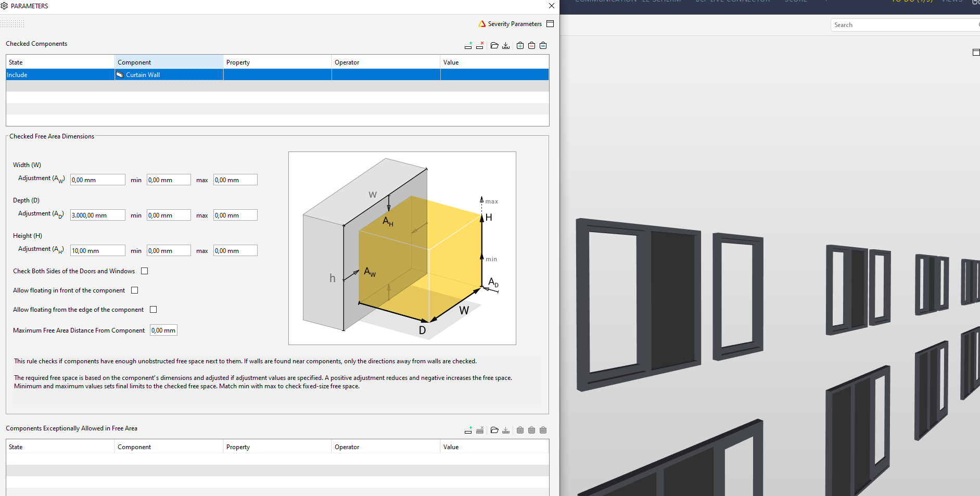Click Width min value field
The width and height of the screenshot is (980, 496).
tap(169, 180)
